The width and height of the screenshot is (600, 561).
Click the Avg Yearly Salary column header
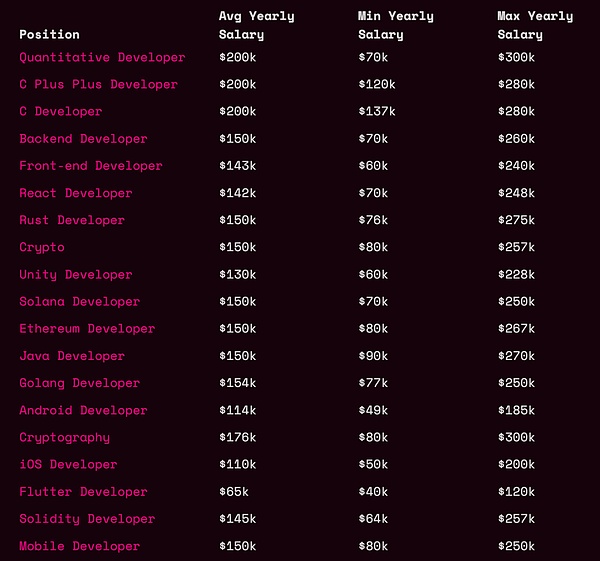coord(256,25)
